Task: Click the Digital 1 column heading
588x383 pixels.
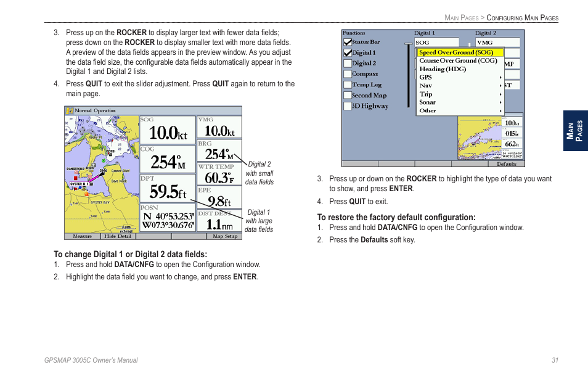Action: tap(425, 33)
